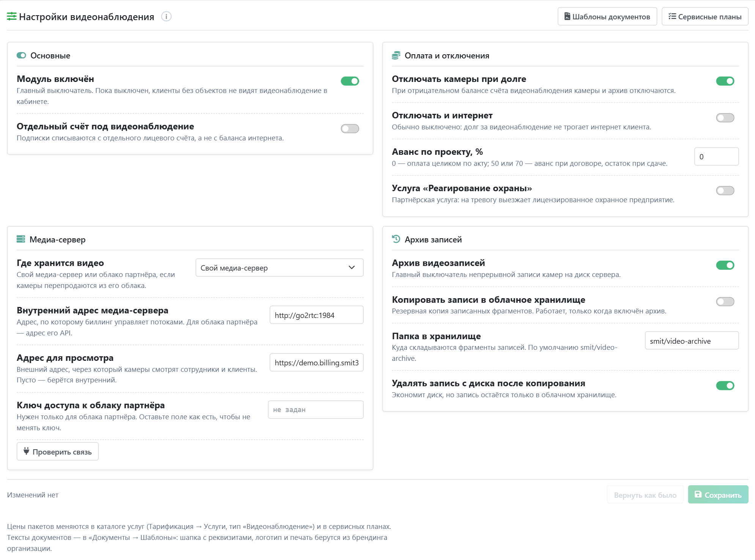Open Сервисные планы
The height and width of the screenshot is (560, 755).
pos(705,17)
